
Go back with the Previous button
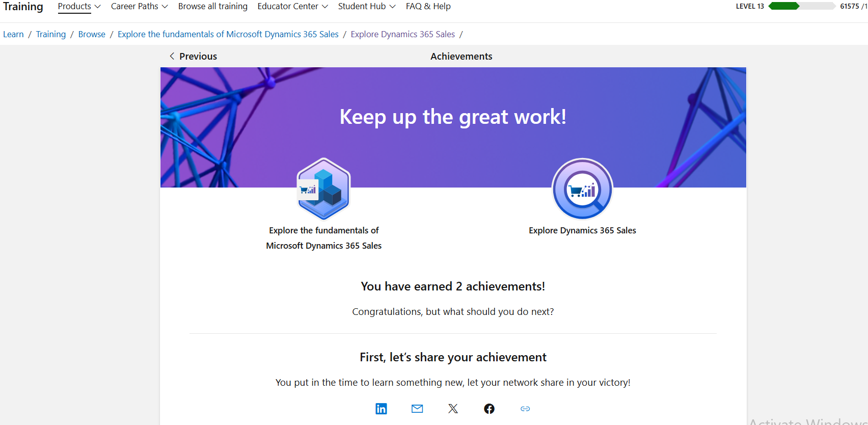tap(193, 56)
